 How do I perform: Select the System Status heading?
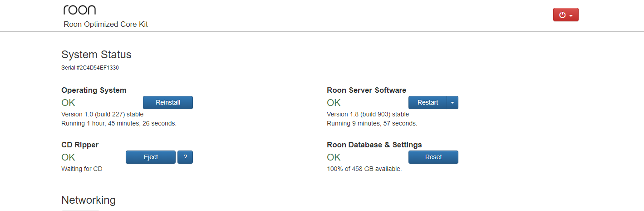(96, 55)
